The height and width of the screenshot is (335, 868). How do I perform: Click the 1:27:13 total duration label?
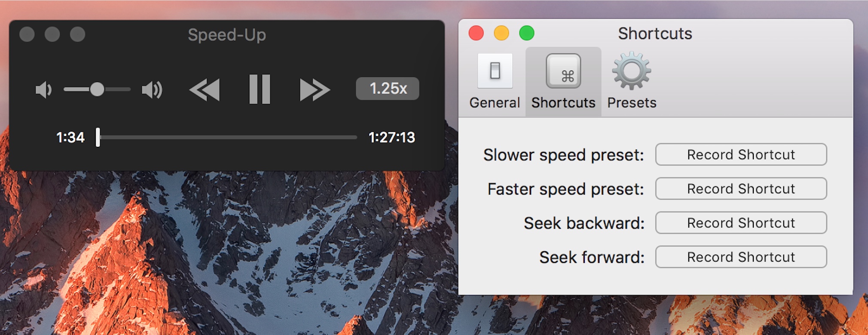tap(392, 137)
